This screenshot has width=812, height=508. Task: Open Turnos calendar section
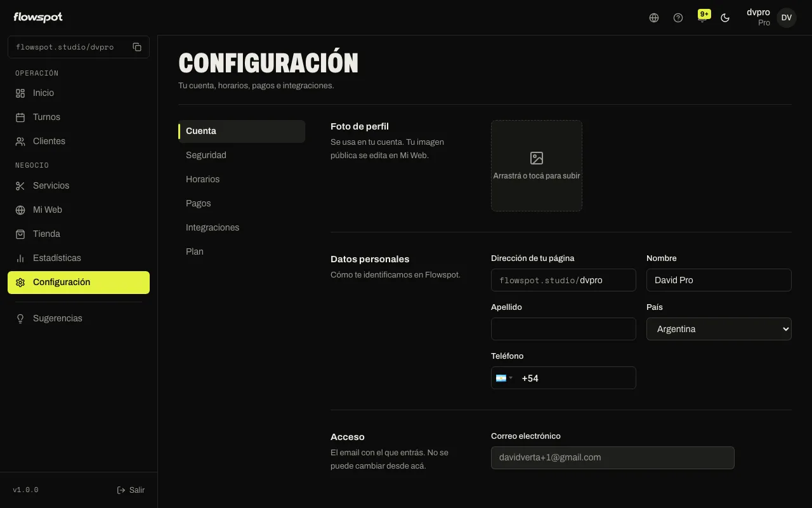(x=79, y=117)
